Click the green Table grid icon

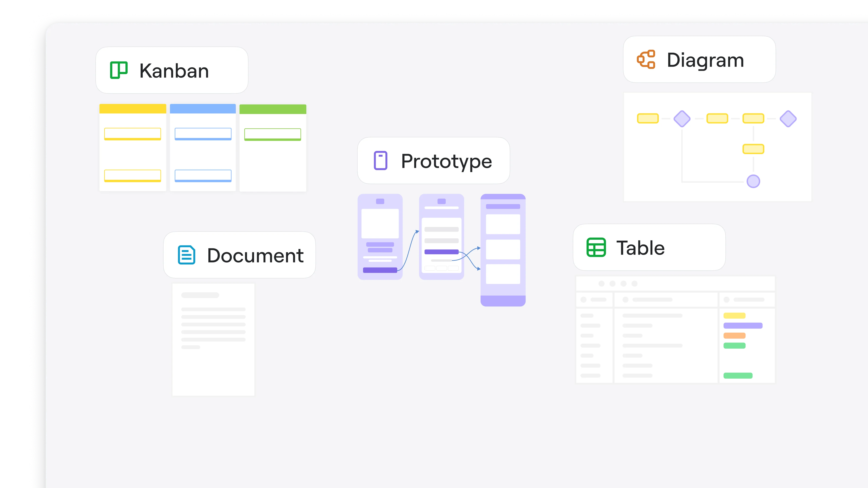pyautogui.click(x=596, y=248)
